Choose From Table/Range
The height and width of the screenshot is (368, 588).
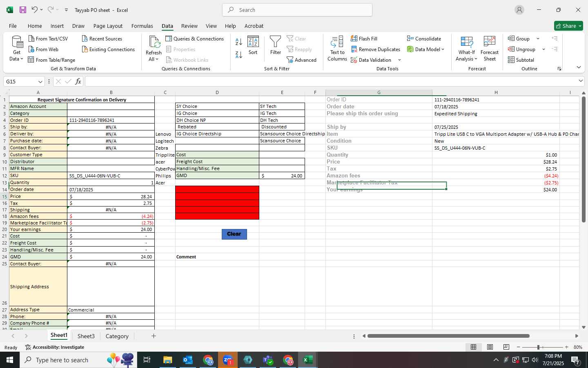[x=51, y=60]
